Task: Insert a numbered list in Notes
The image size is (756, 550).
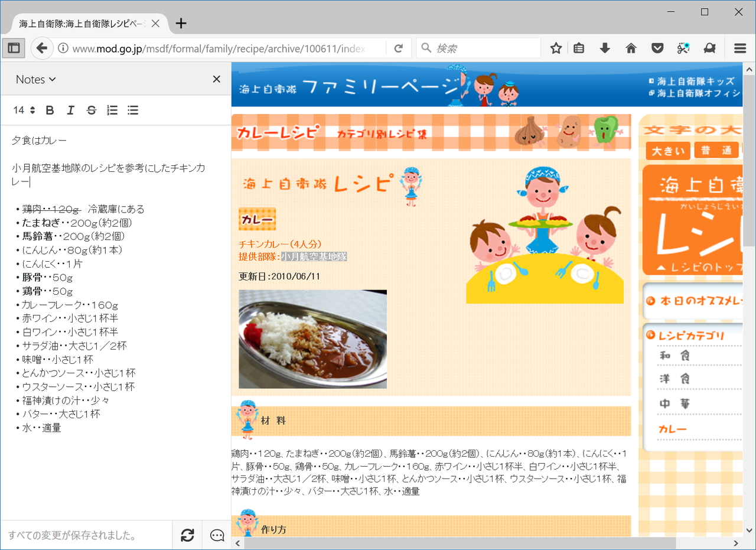Action: tap(112, 110)
